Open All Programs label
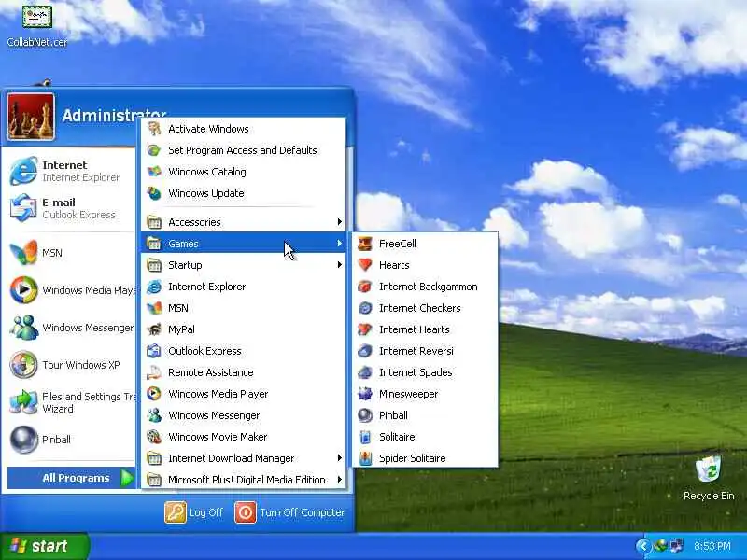 pos(76,478)
